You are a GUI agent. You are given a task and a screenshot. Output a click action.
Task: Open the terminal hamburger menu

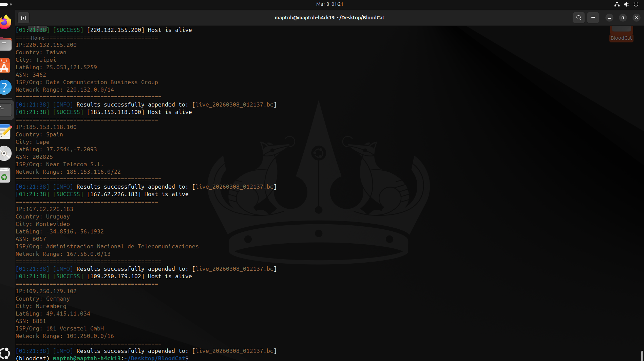593,18
